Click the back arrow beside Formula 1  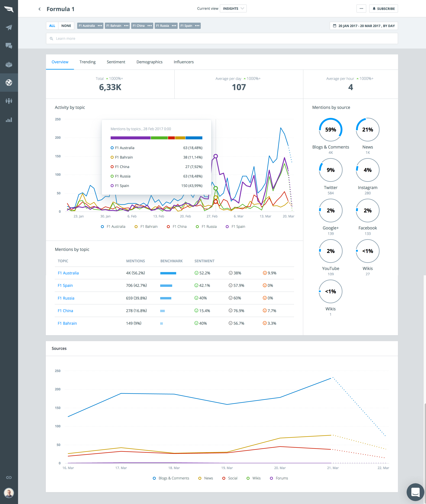pyautogui.click(x=40, y=9)
